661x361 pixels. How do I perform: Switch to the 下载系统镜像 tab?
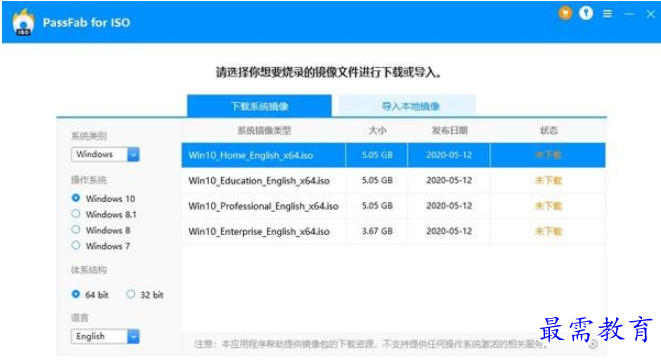pyautogui.click(x=259, y=106)
